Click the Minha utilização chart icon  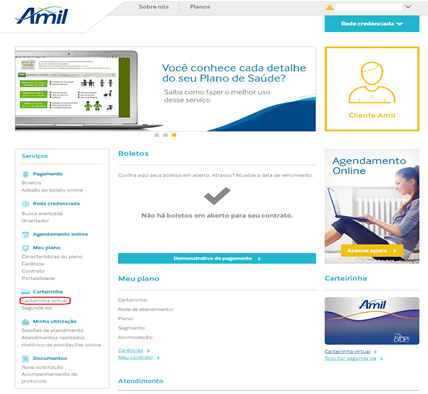pos(25,322)
